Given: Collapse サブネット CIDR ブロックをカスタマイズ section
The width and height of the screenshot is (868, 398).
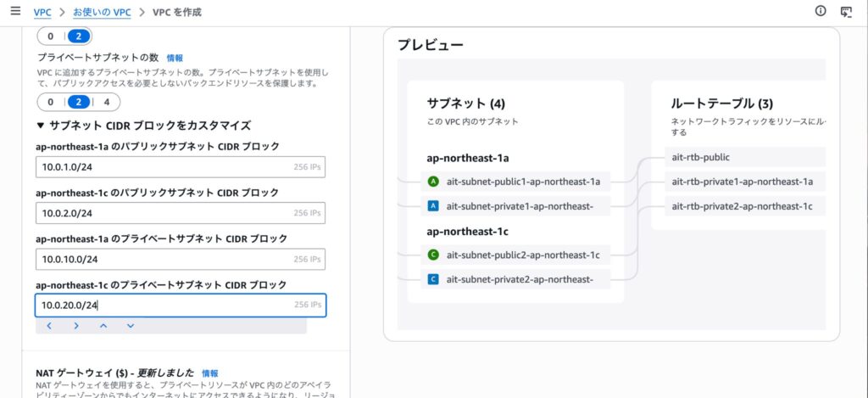Looking at the screenshot, I should click(41, 126).
